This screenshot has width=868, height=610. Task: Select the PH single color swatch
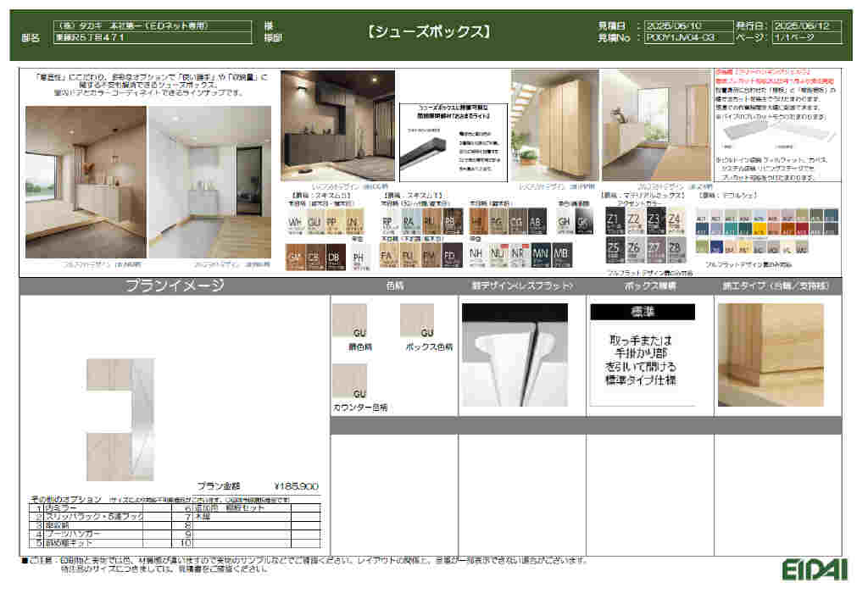click(359, 255)
